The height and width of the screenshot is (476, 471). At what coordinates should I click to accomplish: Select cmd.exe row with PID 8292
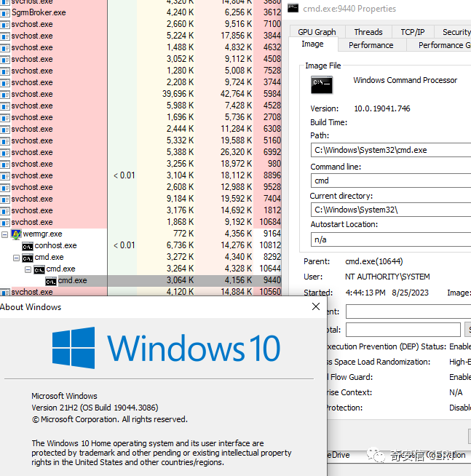click(140, 258)
